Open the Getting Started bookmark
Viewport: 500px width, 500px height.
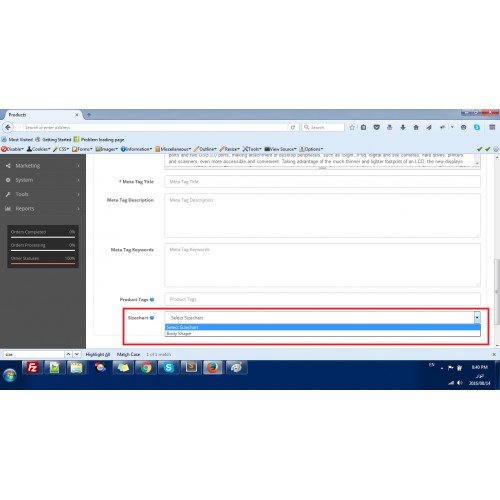[53, 139]
